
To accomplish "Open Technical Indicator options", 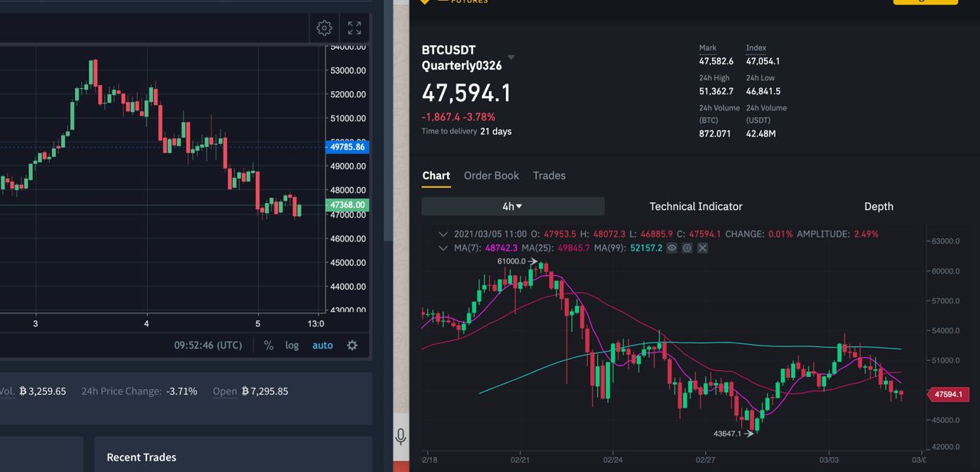I will (696, 206).
